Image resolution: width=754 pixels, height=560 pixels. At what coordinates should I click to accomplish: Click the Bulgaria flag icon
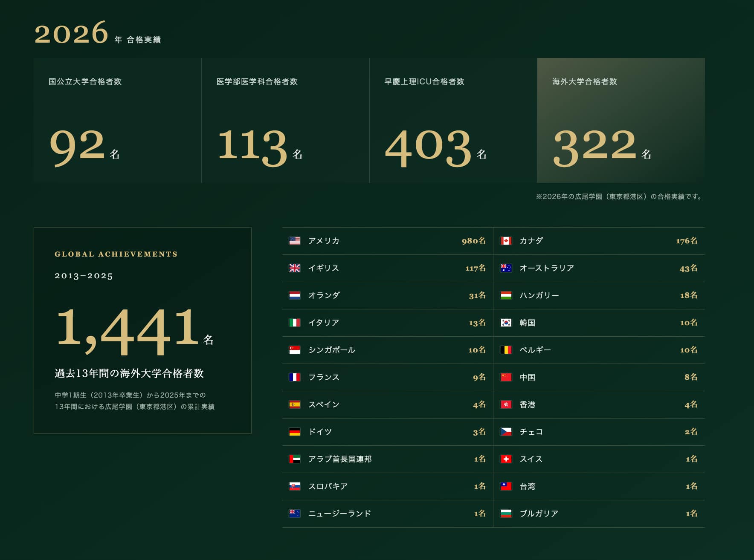(506, 514)
